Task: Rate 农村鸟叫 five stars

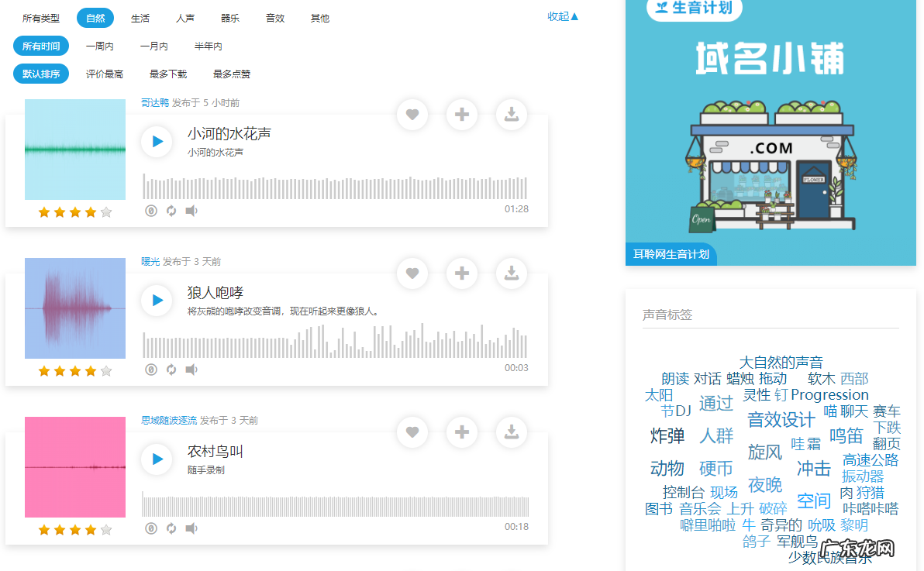Action: click(x=105, y=529)
